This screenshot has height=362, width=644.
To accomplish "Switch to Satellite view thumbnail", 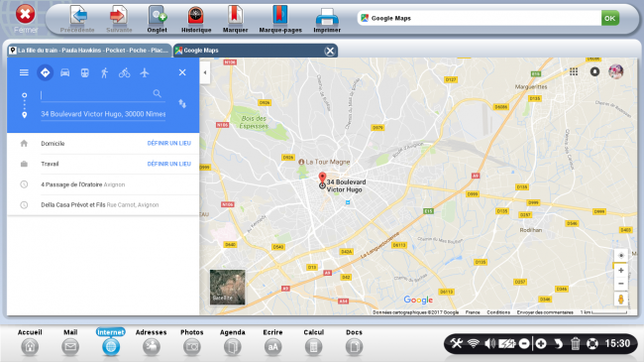I will (x=227, y=288).
